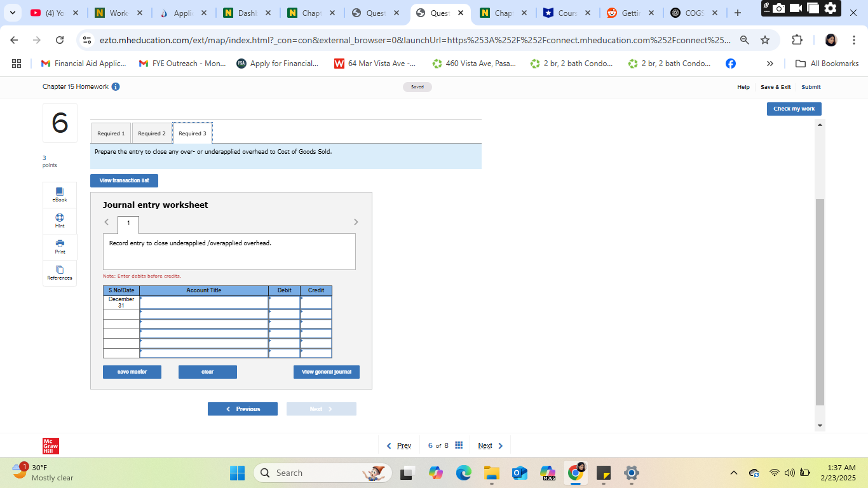868x488 pixels.
Task: Open All Bookmarks folder
Action: (827, 64)
